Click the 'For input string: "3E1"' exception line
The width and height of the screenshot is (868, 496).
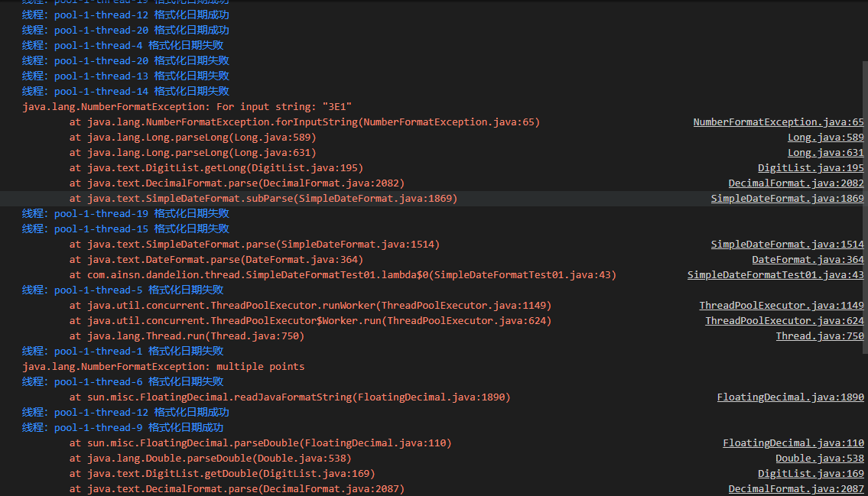[x=187, y=107]
